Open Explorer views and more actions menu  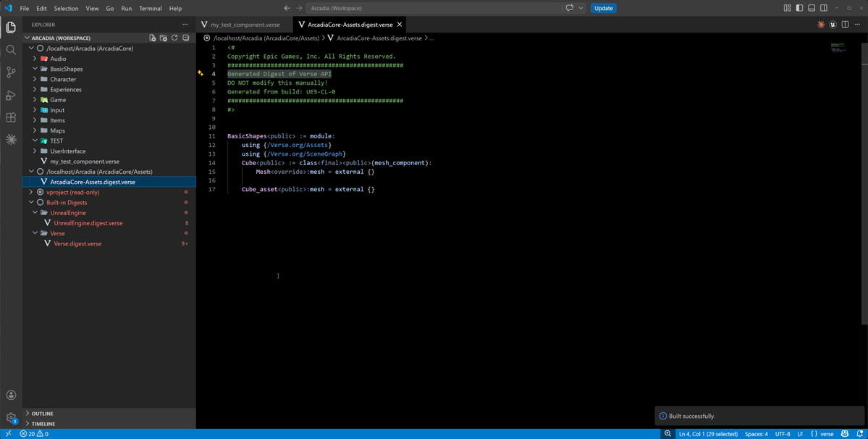click(185, 25)
